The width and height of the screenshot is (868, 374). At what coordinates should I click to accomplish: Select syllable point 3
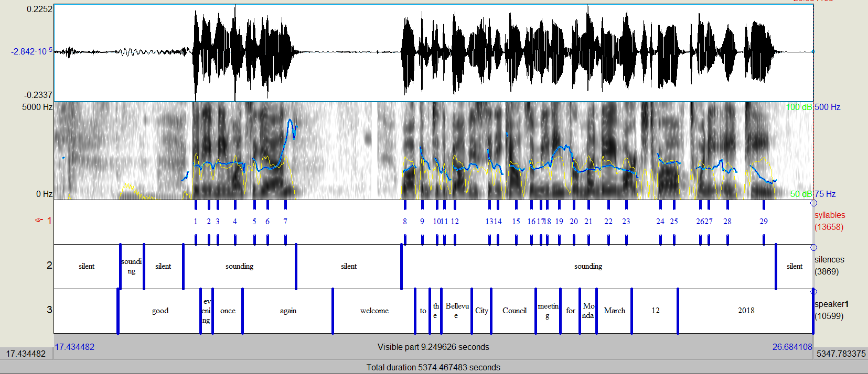tap(218, 222)
